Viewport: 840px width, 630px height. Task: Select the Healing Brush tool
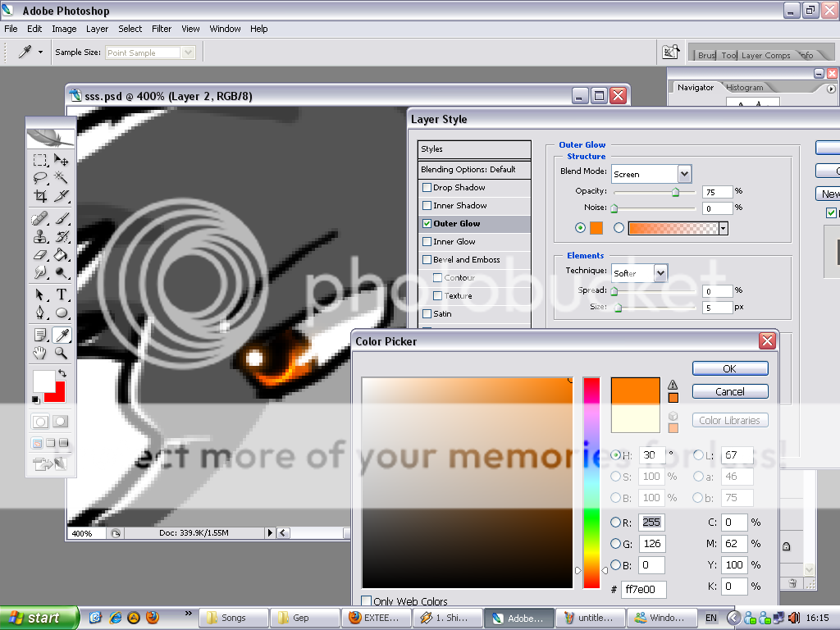(x=39, y=218)
